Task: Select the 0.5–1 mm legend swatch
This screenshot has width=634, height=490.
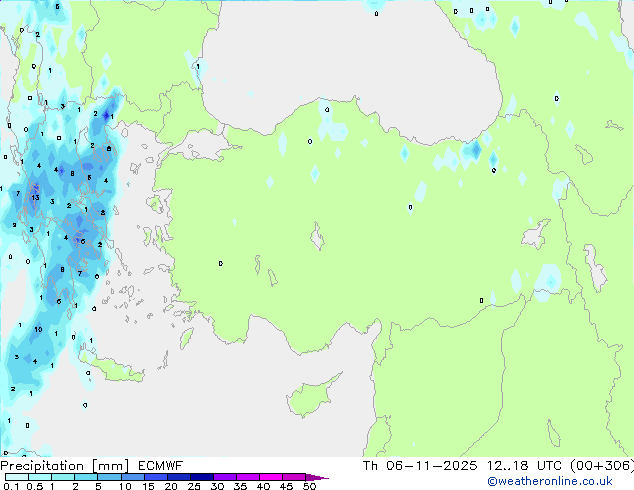Action: click(40, 477)
